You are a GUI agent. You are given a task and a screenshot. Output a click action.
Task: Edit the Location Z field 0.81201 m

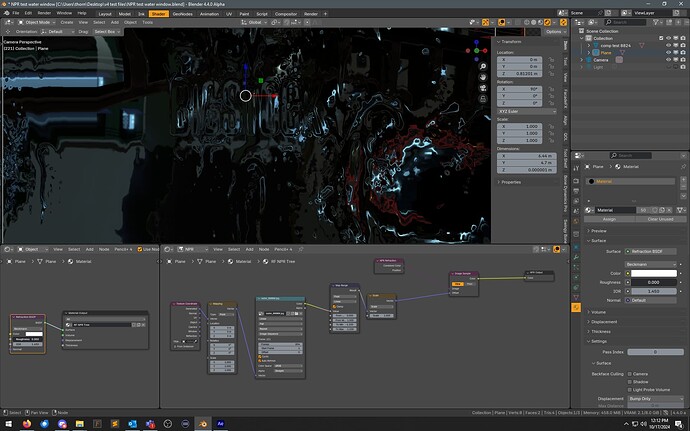(519, 74)
